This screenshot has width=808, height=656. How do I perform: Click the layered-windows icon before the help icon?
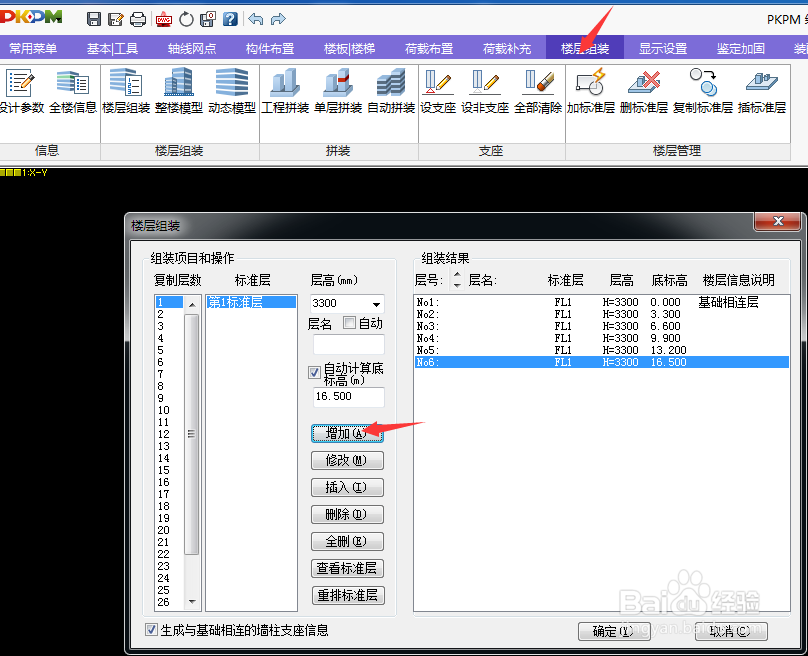208,20
